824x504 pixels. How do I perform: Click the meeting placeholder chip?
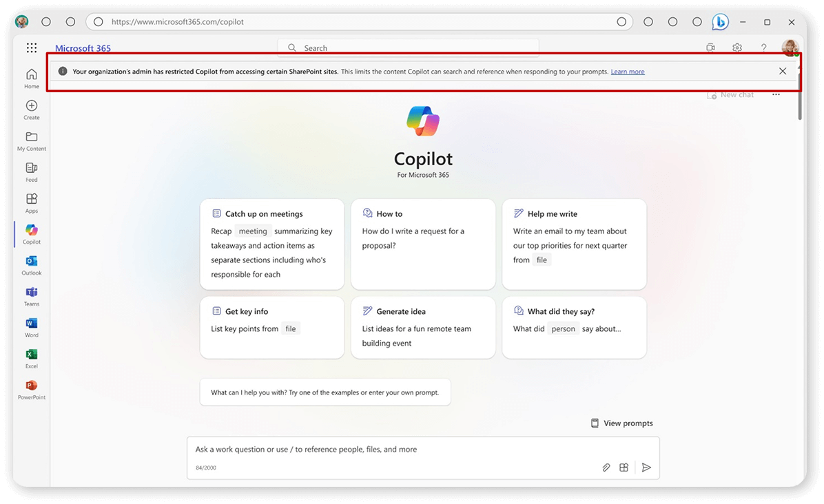(253, 231)
